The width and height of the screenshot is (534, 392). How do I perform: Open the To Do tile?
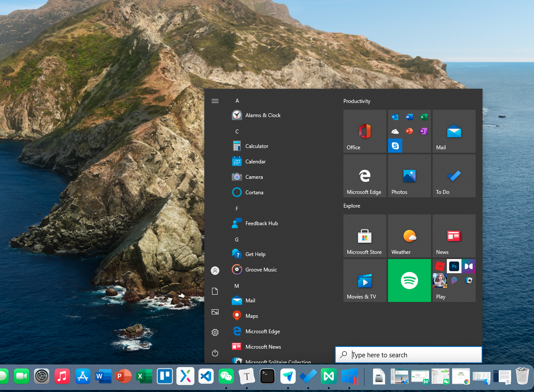[454, 175]
